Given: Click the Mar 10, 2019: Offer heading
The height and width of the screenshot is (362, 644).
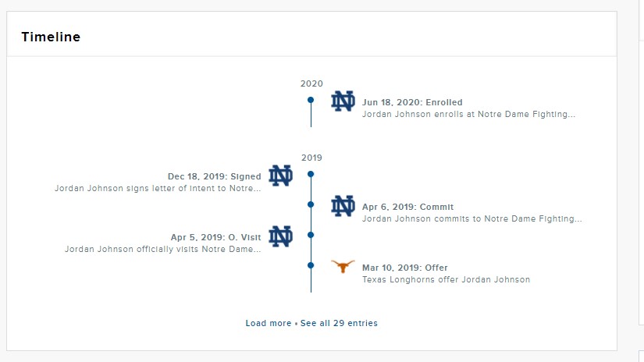Looking at the screenshot, I should [405, 268].
